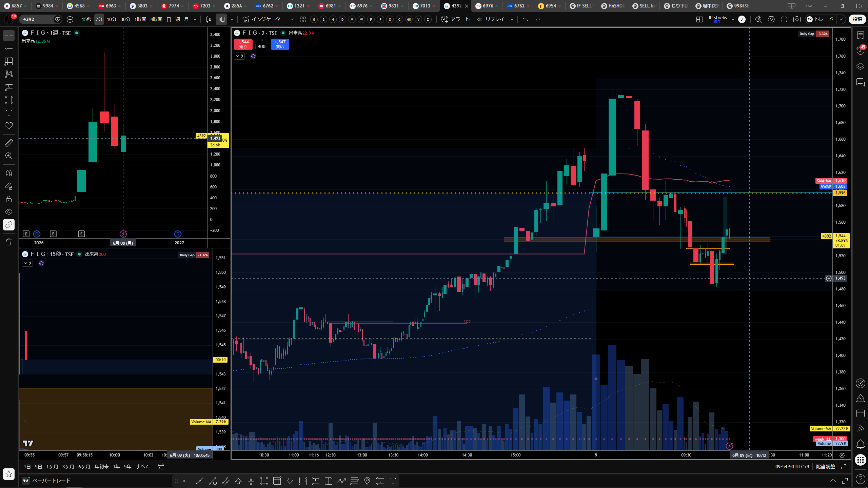This screenshot has height=488, width=868.
Task: Open indicator templates icon
Action: pos(303,19)
